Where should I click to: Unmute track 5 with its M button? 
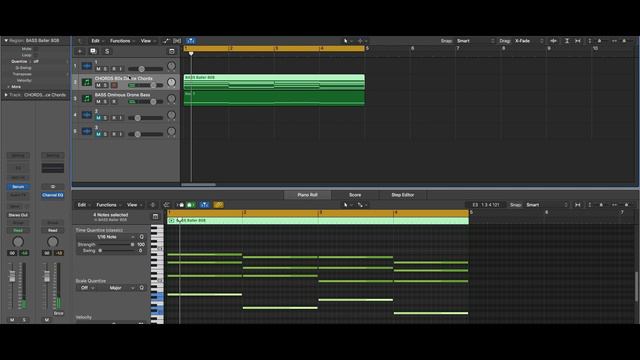[98, 134]
